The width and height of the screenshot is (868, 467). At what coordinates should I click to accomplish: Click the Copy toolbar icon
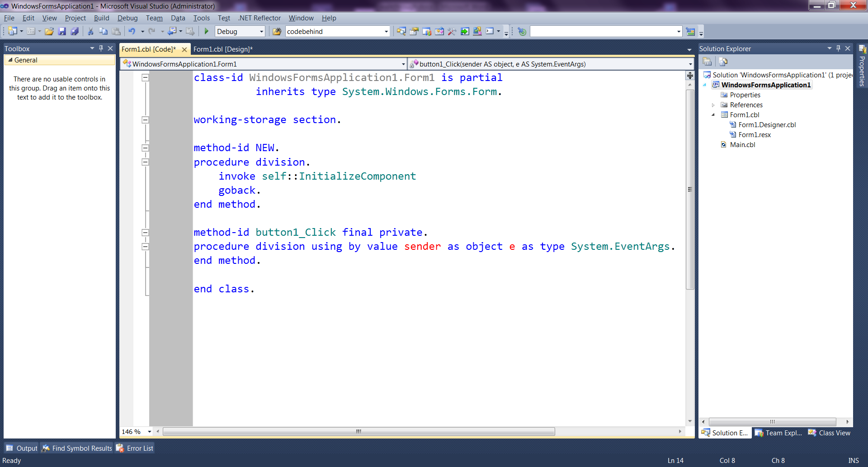coord(103,31)
